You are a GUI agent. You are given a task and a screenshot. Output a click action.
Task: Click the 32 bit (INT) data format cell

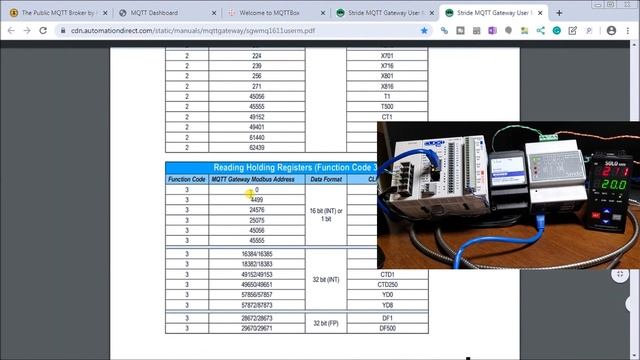[x=326, y=280]
